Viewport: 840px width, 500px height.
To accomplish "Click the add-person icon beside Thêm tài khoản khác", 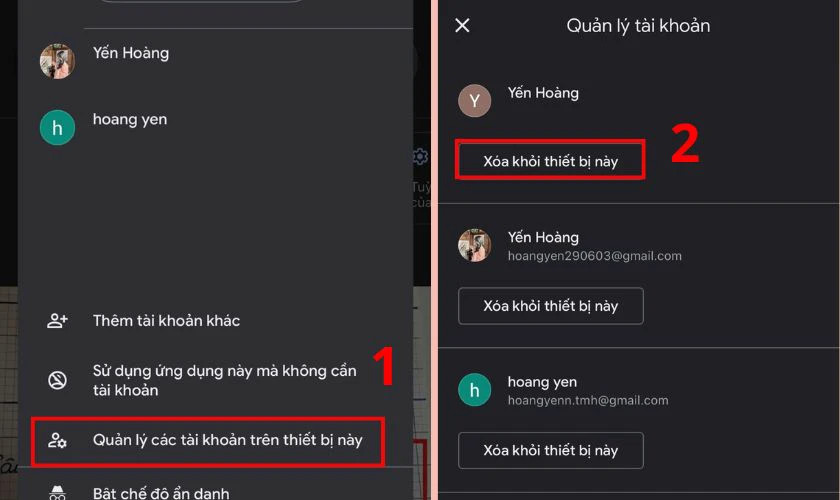I will (x=57, y=320).
